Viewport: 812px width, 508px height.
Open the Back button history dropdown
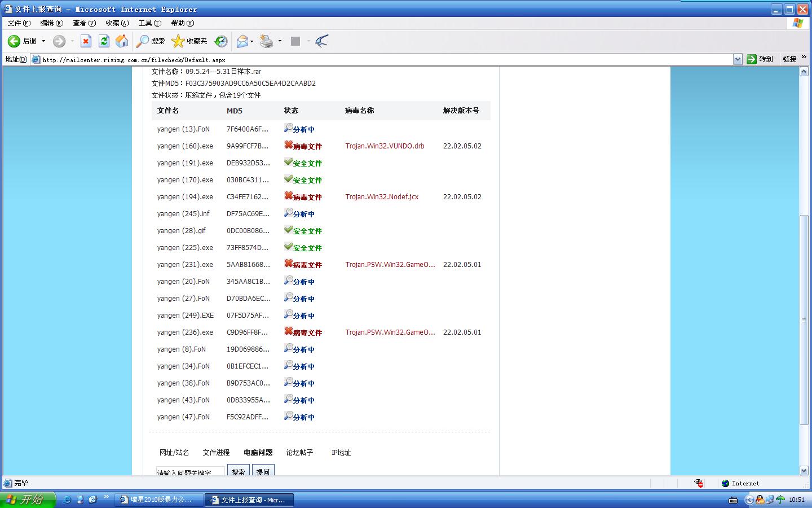[43, 41]
